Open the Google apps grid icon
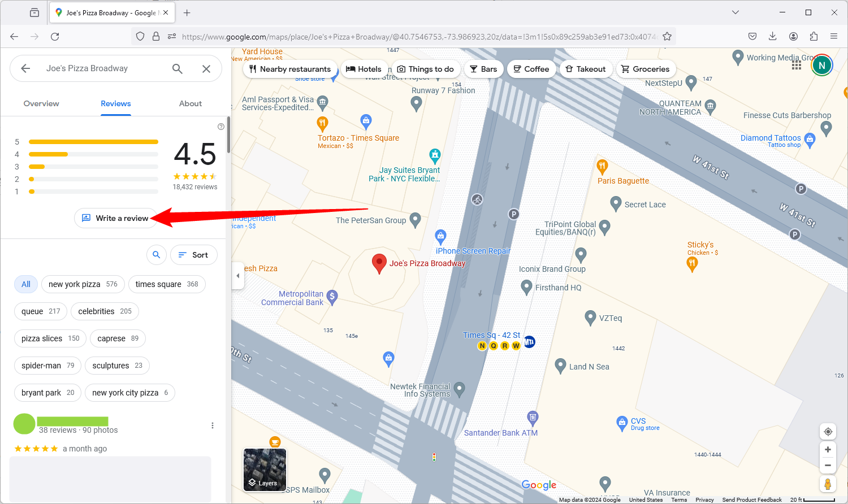Screen dimensions: 848x504 point(797,65)
